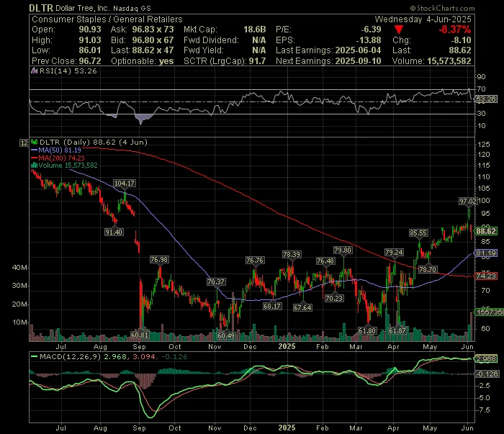The image size is (504, 434).
Task: Click the 79.24 price label
Action: click(x=394, y=252)
